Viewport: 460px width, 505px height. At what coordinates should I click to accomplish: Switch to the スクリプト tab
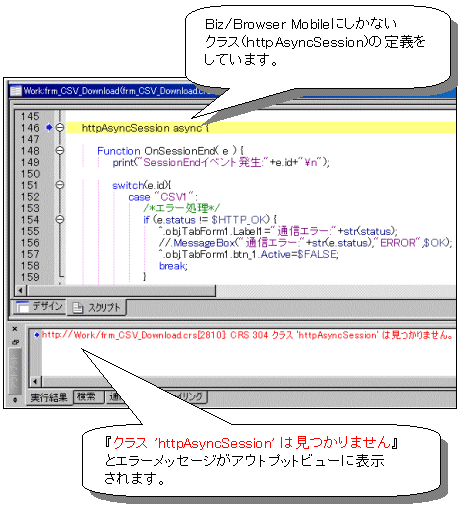[x=97, y=307]
